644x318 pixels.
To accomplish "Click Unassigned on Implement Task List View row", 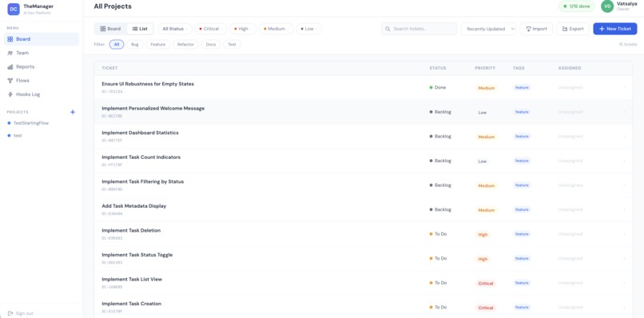I will tap(570, 283).
